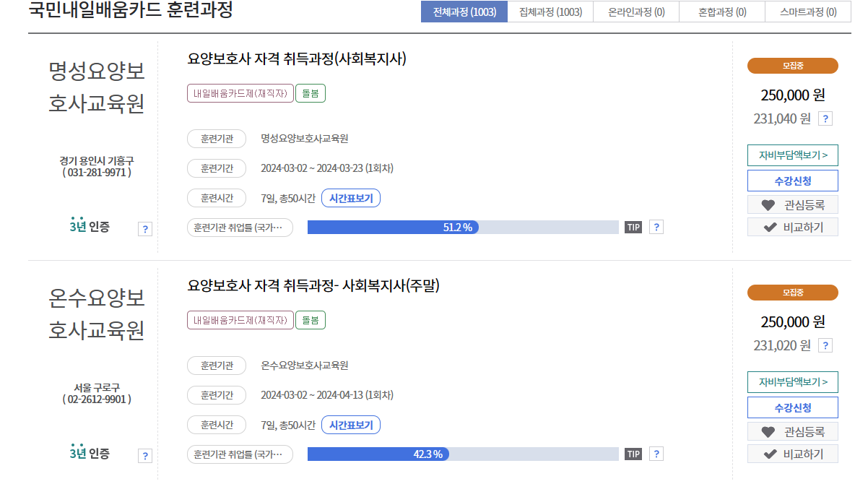Expand 자비부담액보기 for the first course
Viewport: 868px width, 484px height.
click(792, 155)
